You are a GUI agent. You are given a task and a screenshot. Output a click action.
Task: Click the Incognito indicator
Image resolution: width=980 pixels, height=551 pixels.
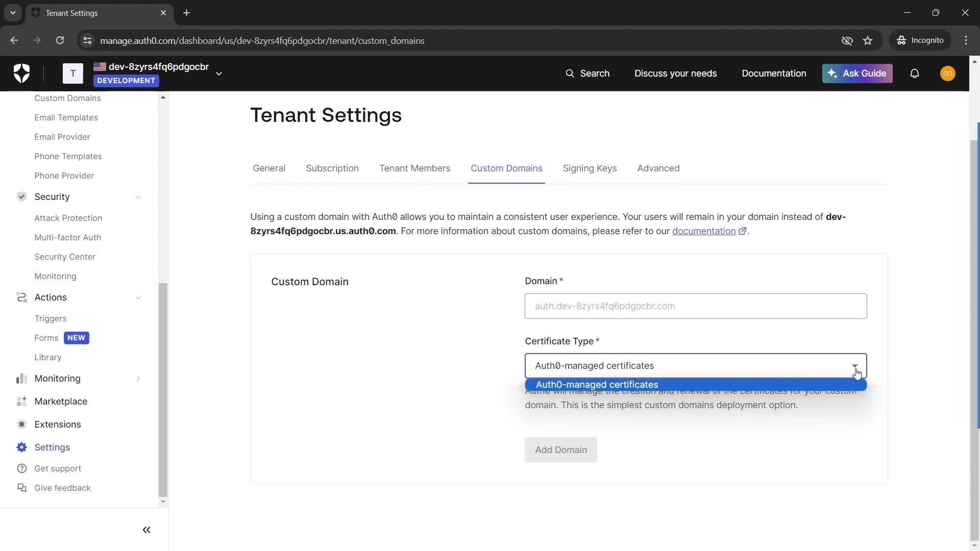(x=920, y=40)
